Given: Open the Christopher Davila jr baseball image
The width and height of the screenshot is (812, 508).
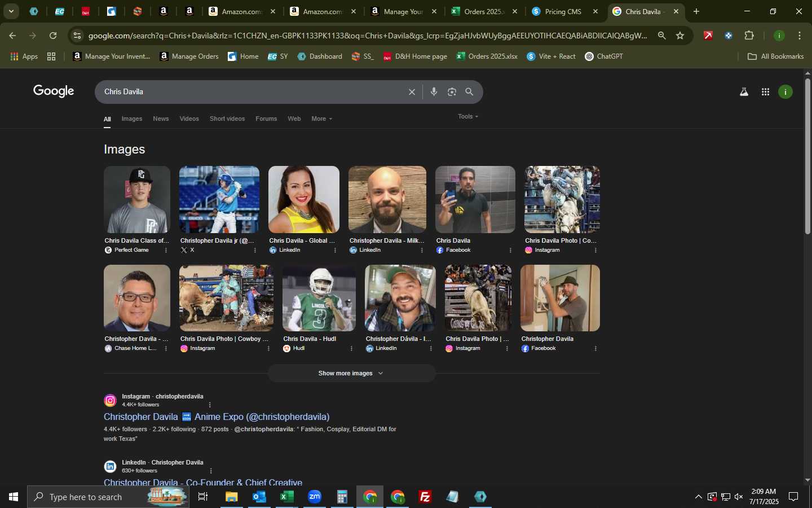Looking at the screenshot, I should click(x=219, y=199).
